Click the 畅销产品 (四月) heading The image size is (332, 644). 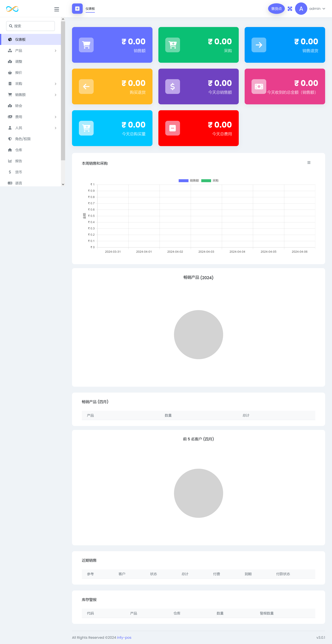95,402
